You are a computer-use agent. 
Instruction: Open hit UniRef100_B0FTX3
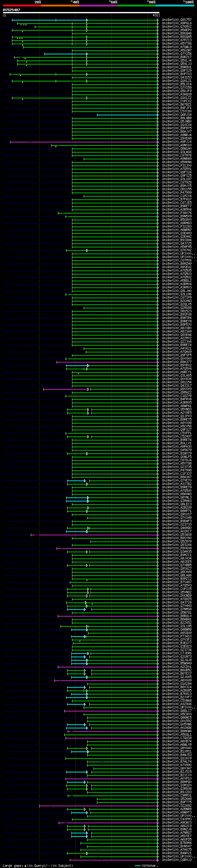point(176,74)
